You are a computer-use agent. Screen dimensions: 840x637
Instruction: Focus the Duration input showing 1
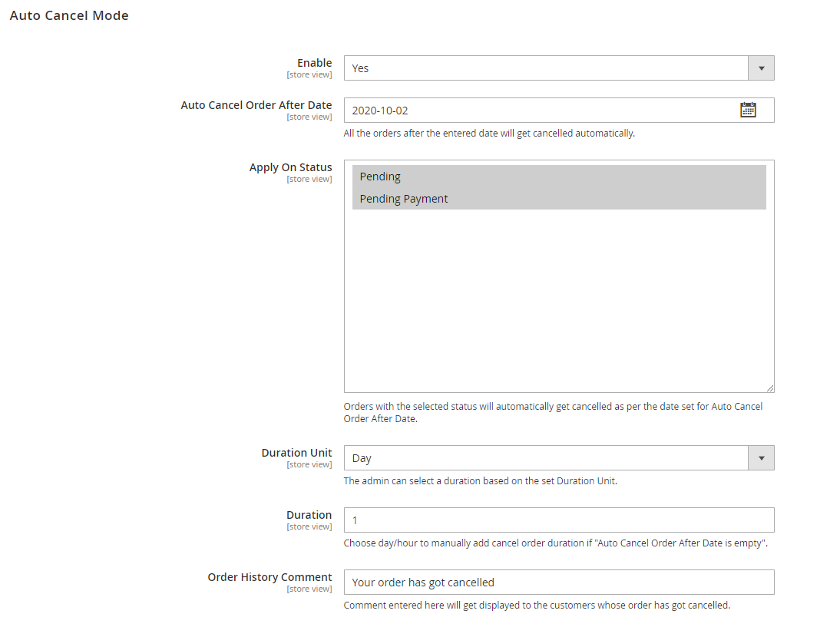pyautogui.click(x=559, y=520)
